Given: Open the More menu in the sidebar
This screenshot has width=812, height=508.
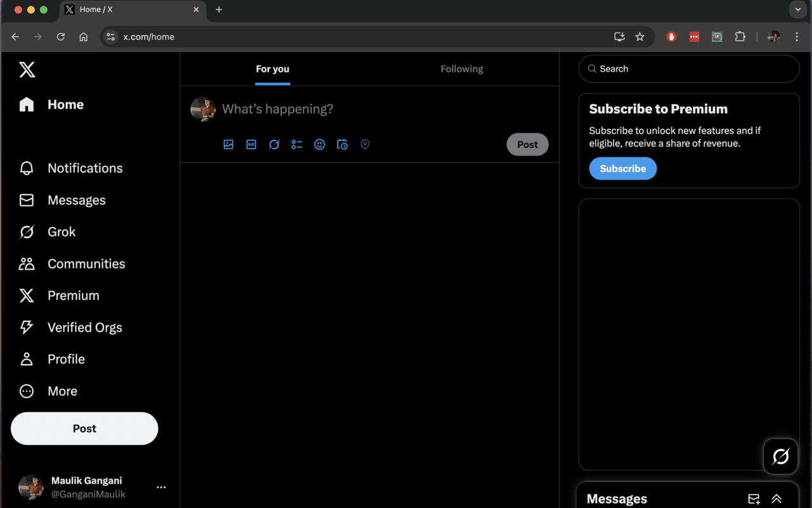Looking at the screenshot, I should 48,391.
